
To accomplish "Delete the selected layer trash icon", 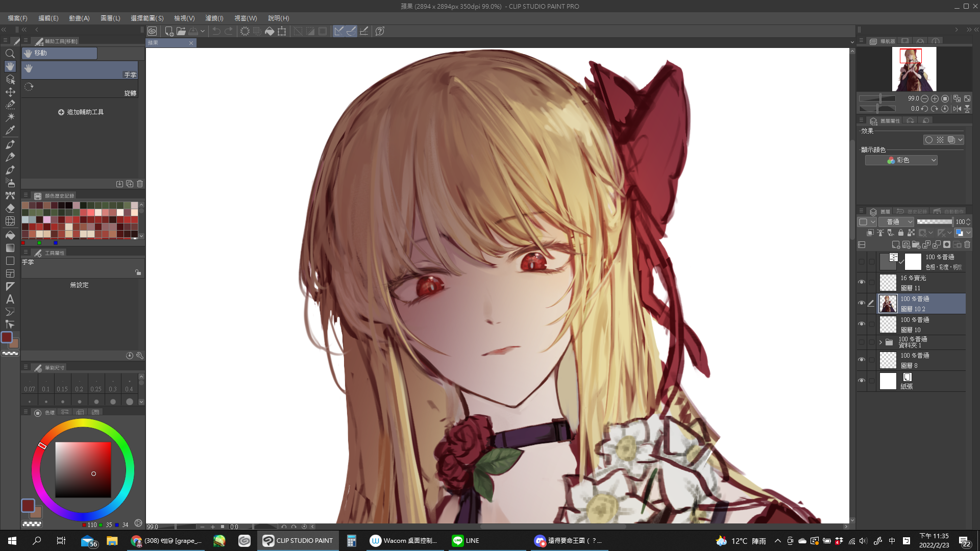I will click(967, 245).
